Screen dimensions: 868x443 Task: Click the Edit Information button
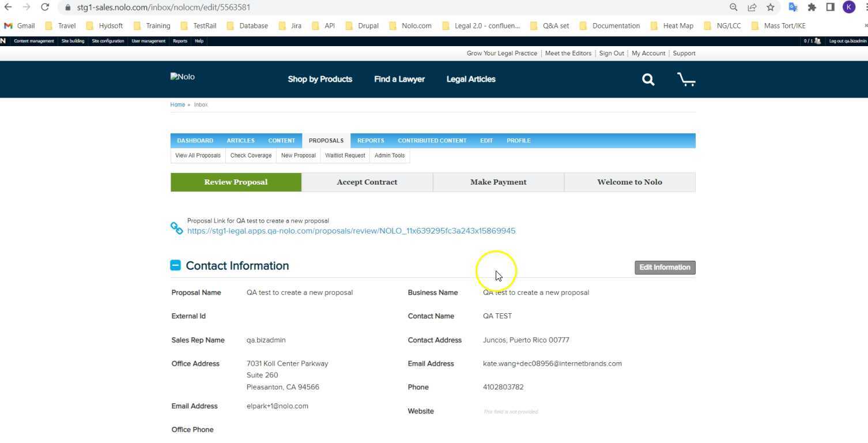[665, 267]
